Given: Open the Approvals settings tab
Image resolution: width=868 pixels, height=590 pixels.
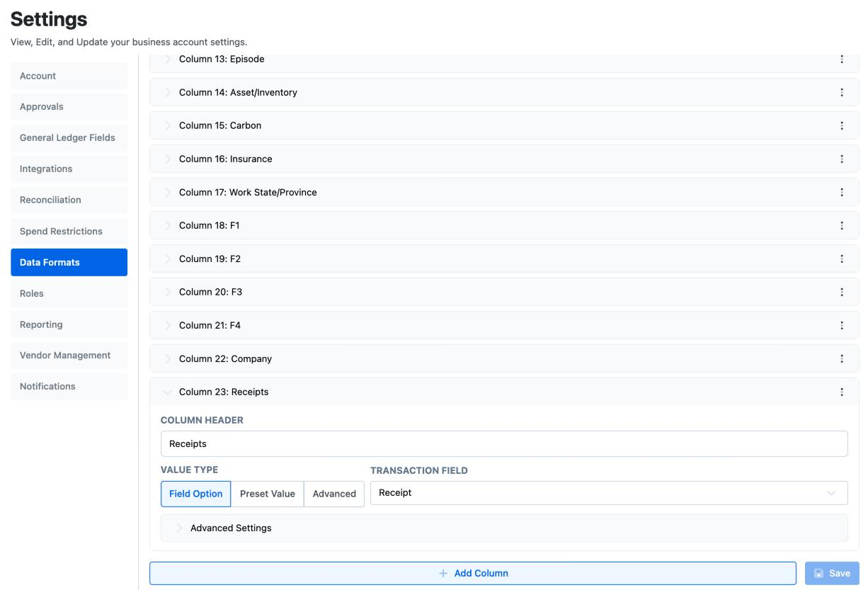Looking at the screenshot, I should [69, 107].
